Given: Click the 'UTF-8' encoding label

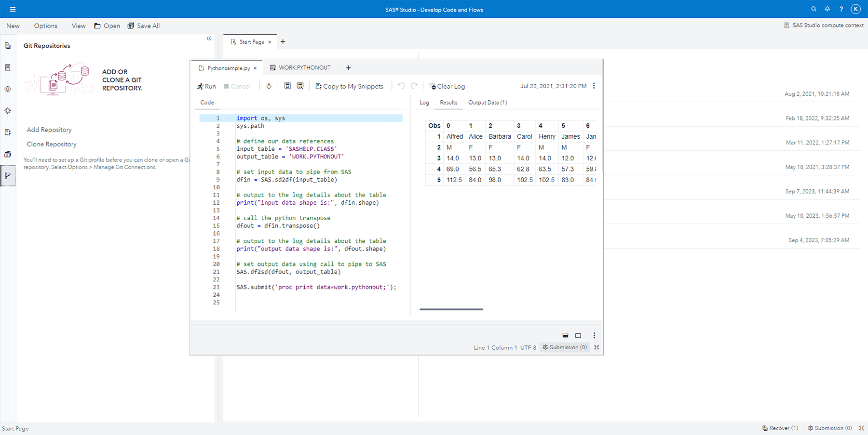Looking at the screenshot, I should [528, 347].
